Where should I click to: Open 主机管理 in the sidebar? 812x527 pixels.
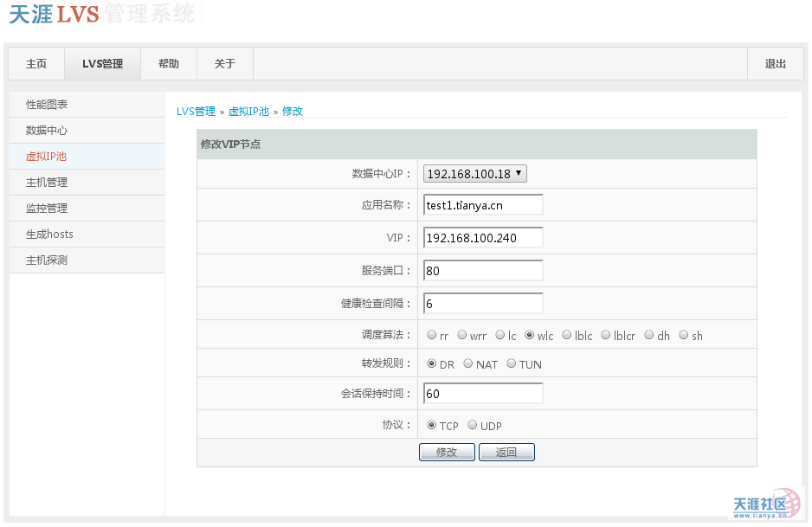pos(47,183)
